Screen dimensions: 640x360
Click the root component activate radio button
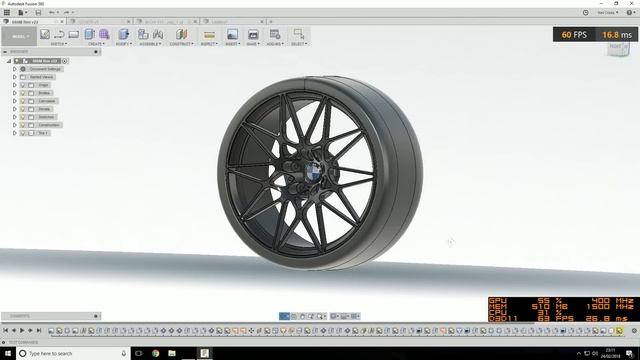65,61
